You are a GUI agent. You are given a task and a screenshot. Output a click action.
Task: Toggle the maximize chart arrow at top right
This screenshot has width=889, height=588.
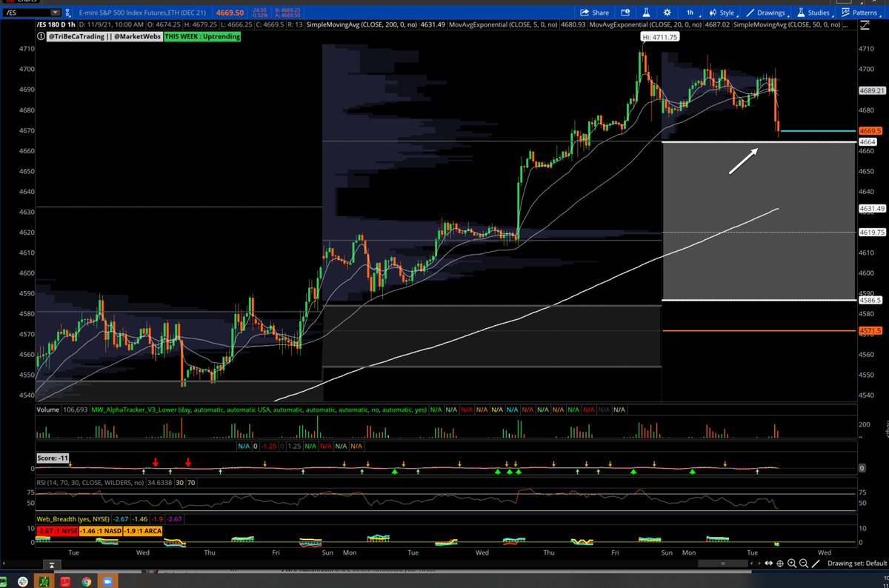pos(865,24)
